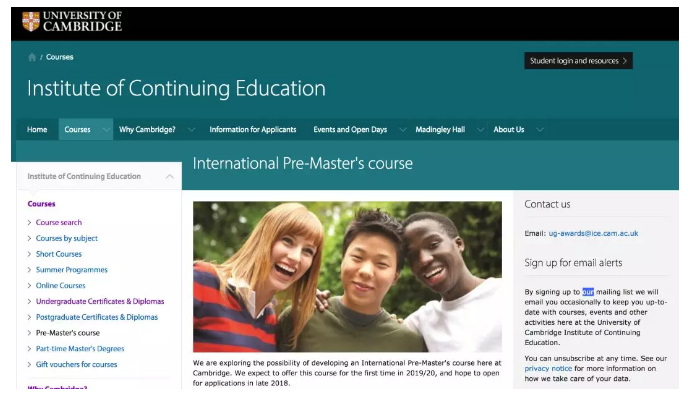The image size is (690, 398).
Task: Open Online Courses sidebar link
Action: coord(61,285)
